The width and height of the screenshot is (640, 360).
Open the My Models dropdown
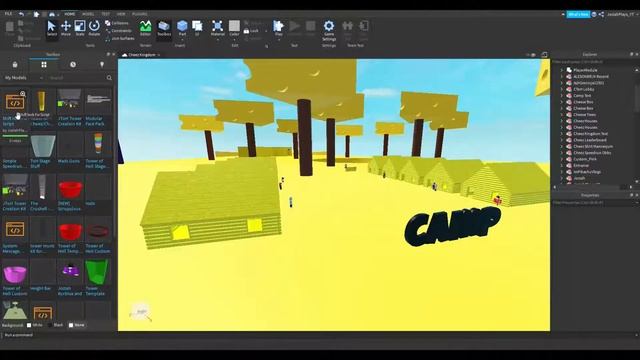coord(24,78)
